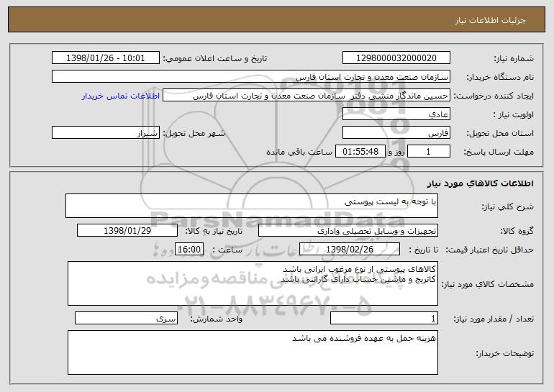
Task: Click the label ساعت beside the 16:00 field
Action: coord(227,250)
